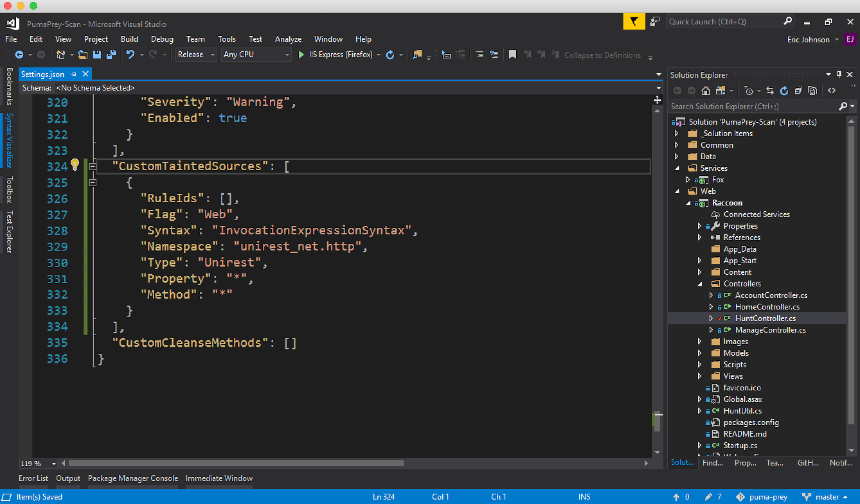This screenshot has height=504, width=860.
Task: Start debugging with the green play arrow
Action: [x=301, y=55]
